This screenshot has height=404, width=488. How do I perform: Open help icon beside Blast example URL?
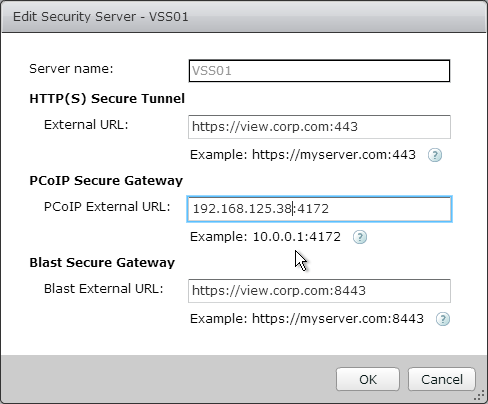pyautogui.click(x=443, y=319)
